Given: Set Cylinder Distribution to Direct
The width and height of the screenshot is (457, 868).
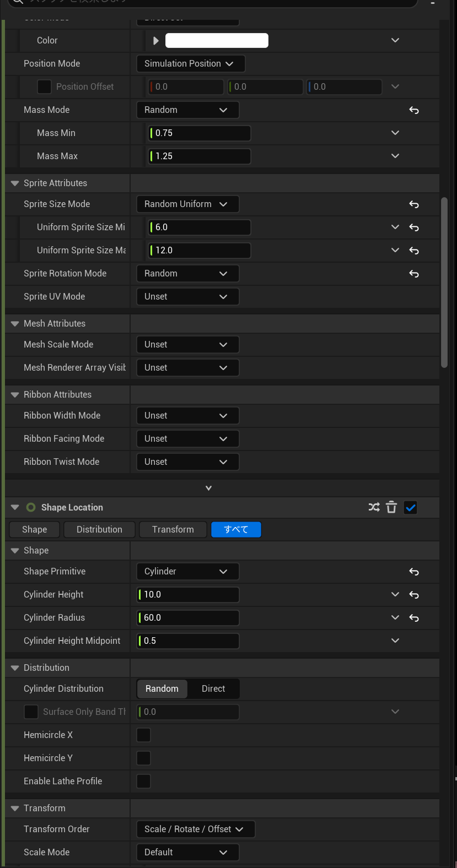Looking at the screenshot, I should (x=213, y=688).
